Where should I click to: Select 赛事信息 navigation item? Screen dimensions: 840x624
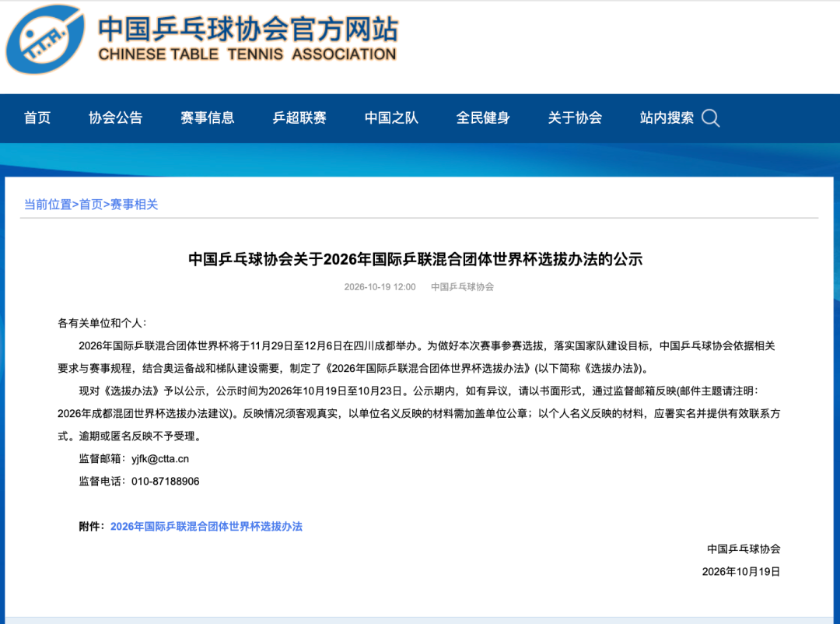[208, 118]
